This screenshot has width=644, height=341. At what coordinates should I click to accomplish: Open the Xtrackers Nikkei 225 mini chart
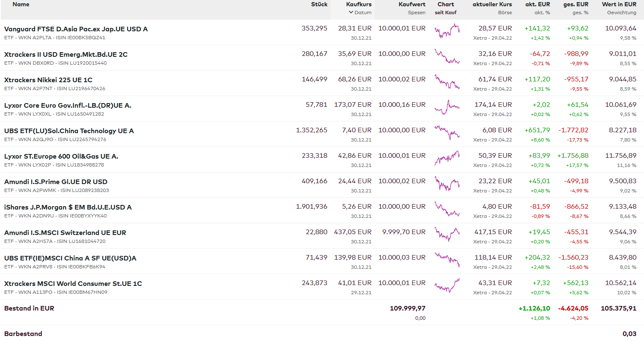[447, 82]
